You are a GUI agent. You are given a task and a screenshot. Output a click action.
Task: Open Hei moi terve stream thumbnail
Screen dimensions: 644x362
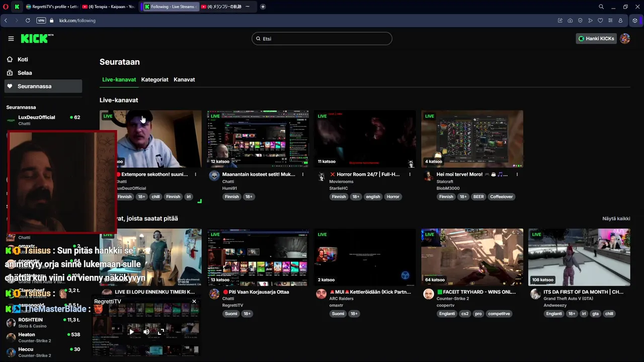472,139
